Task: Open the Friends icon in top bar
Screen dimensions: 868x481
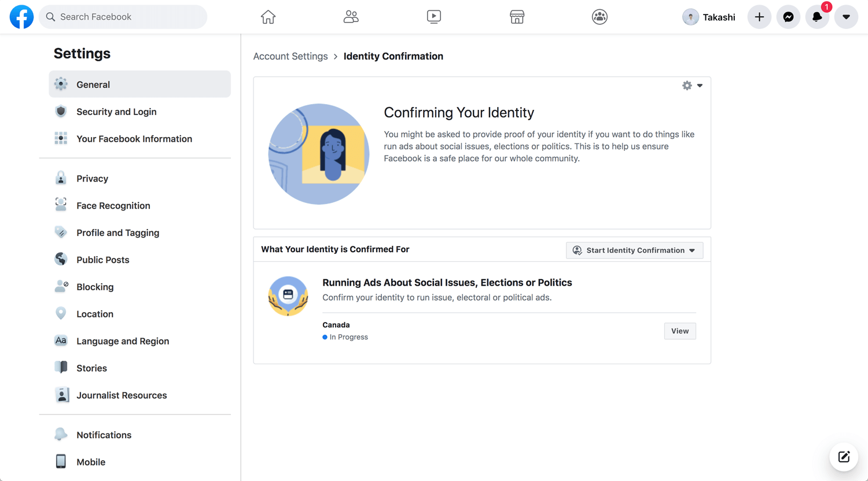Action: [351, 17]
